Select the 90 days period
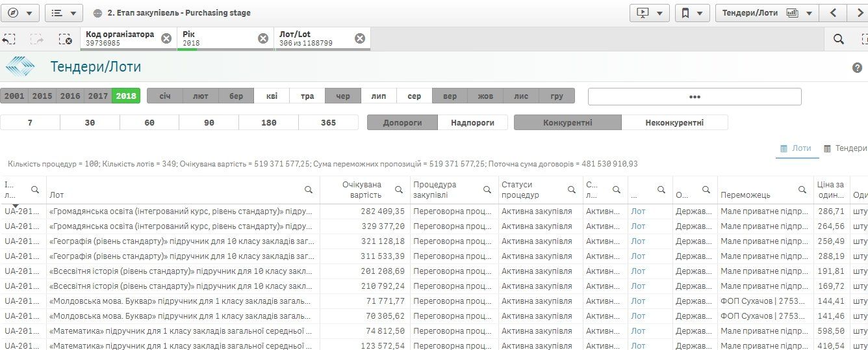The width and height of the screenshot is (868, 350). [x=209, y=122]
